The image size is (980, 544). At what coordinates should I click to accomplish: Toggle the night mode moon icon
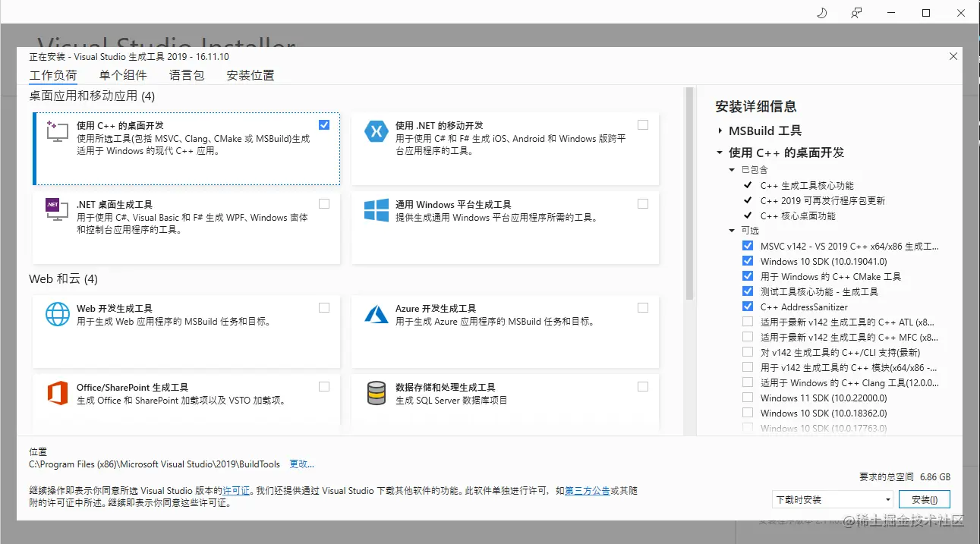[821, 13]
